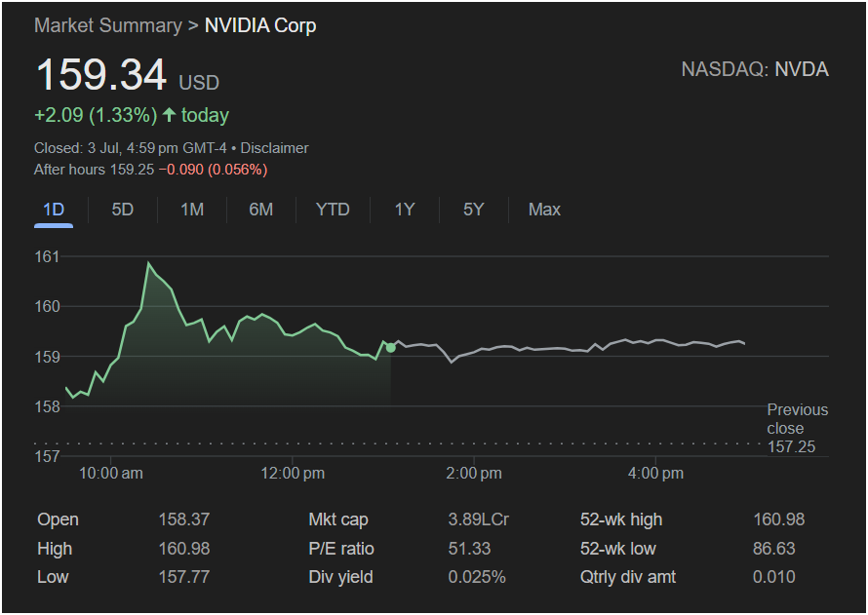Click the NVIDIA Corp title
868x615 pixels.
[x=260, y=25]
